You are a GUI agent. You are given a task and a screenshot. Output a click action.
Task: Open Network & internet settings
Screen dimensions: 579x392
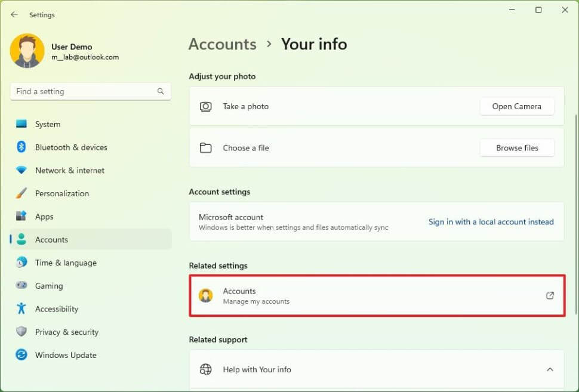(x=21, y=171)
